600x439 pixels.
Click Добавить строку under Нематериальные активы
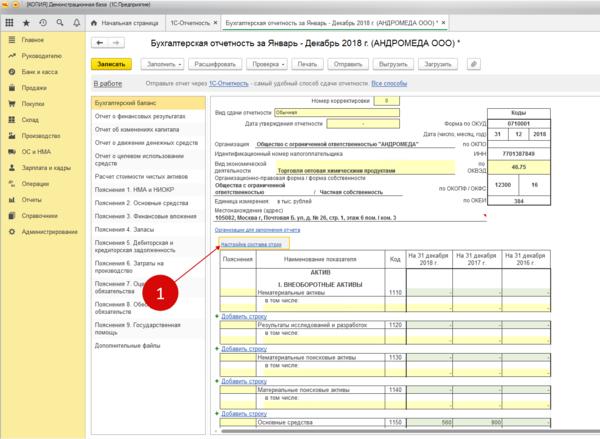pyautogui.click(x=244, y=317)
